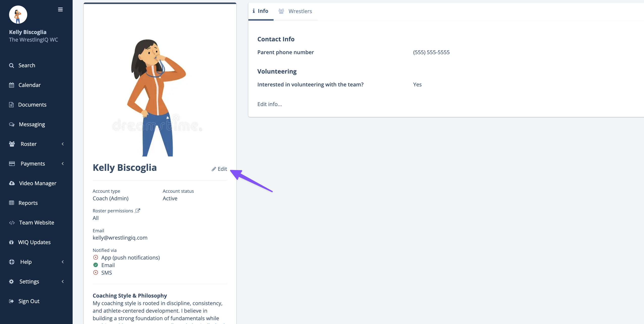
Task: Click Sign Out label in sidebar
Action: [29, 301]
